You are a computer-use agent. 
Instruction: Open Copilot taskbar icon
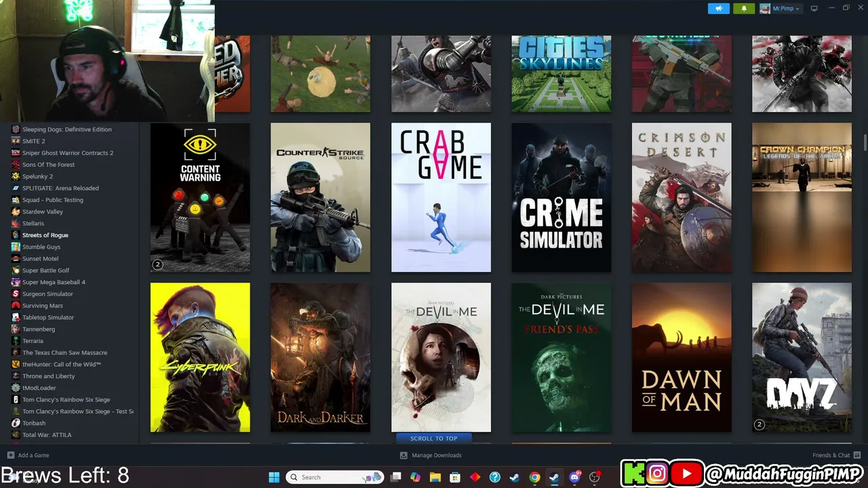415,477
